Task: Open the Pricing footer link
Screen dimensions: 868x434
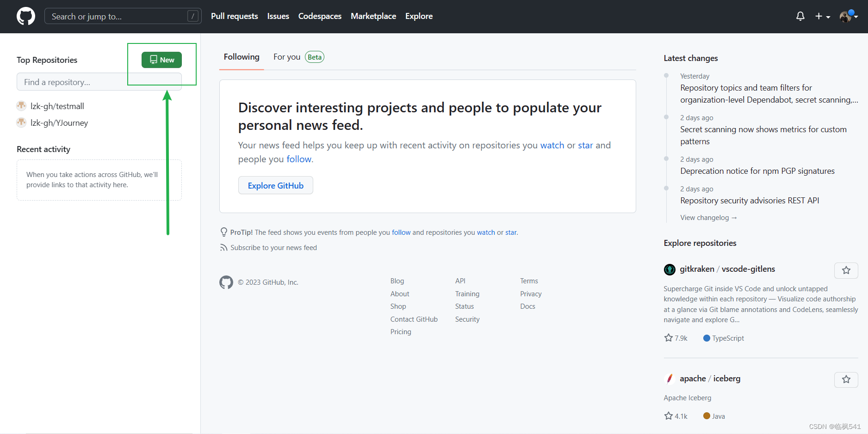Action: coord(401,332)
